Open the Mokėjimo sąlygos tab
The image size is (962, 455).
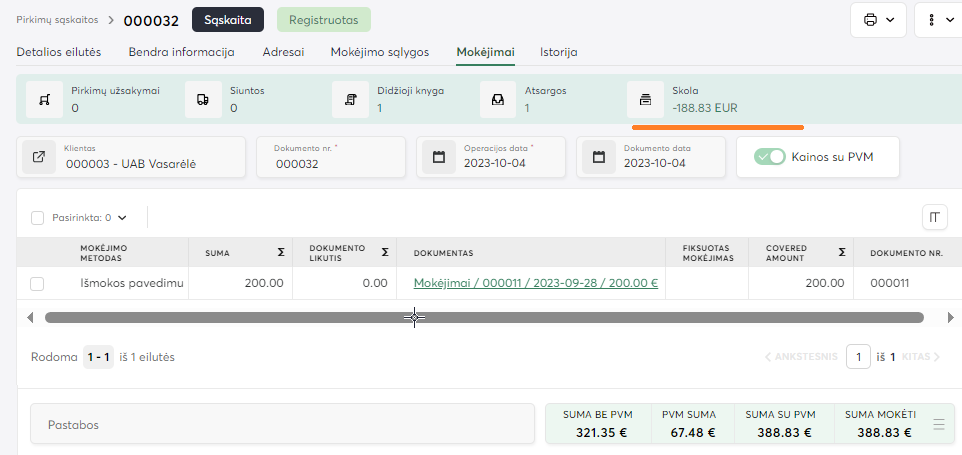tap(379, 52)
